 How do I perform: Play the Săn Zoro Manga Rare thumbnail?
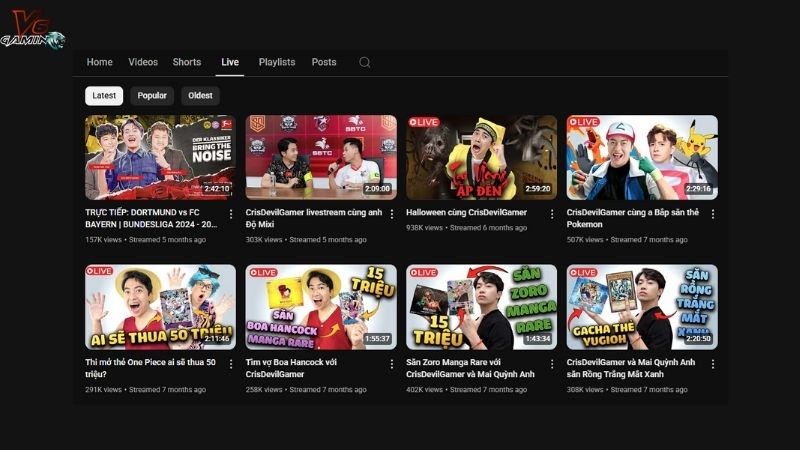pyautogui.click(x=481, y=307)
